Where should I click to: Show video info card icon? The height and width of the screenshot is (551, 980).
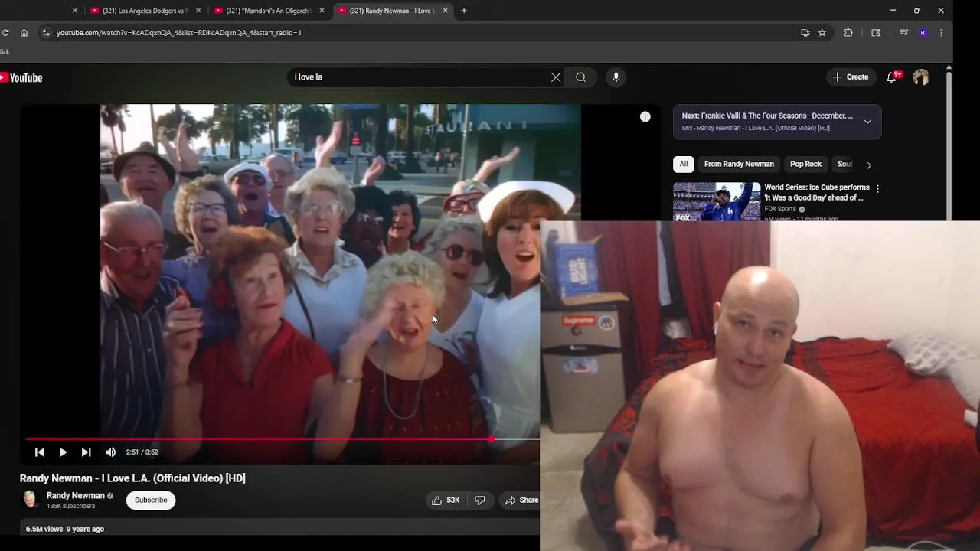click(645, 117)
